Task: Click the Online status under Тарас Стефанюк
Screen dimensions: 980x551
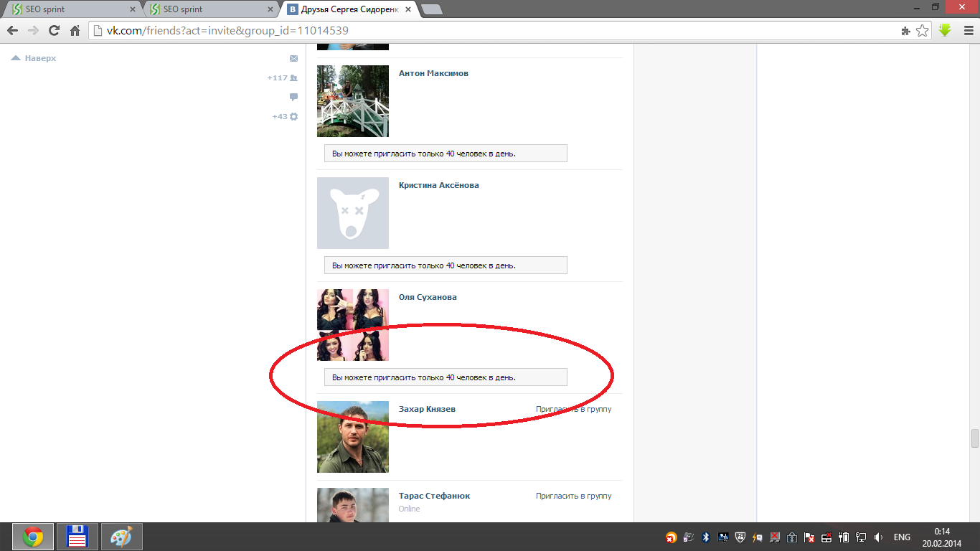Action: (410, 509)
